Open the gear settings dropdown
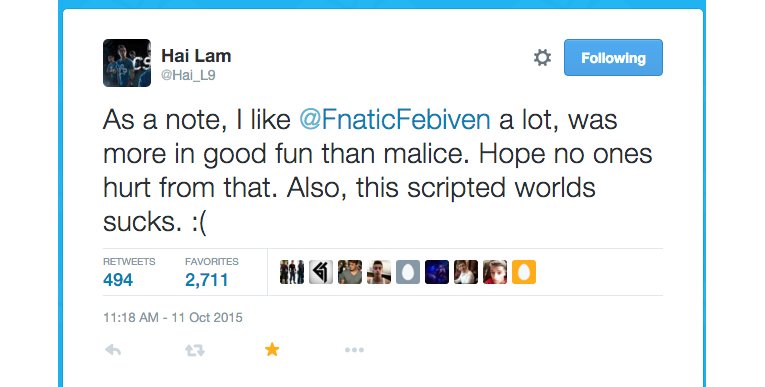 click(542, 58)
